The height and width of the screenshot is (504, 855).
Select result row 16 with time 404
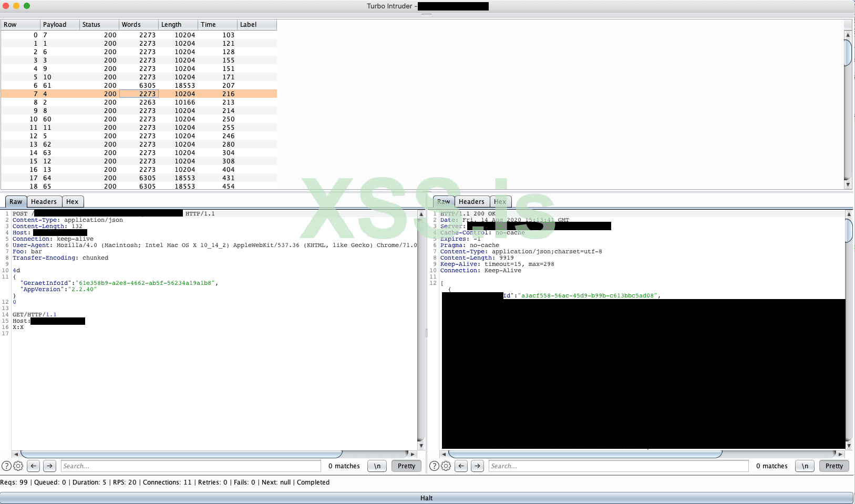(x=139, y=170)
